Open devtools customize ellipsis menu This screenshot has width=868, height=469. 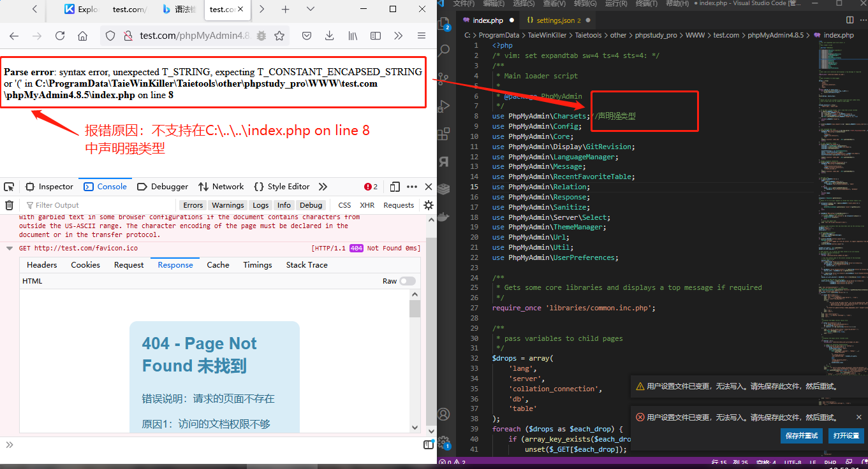[x=412, y=187]
